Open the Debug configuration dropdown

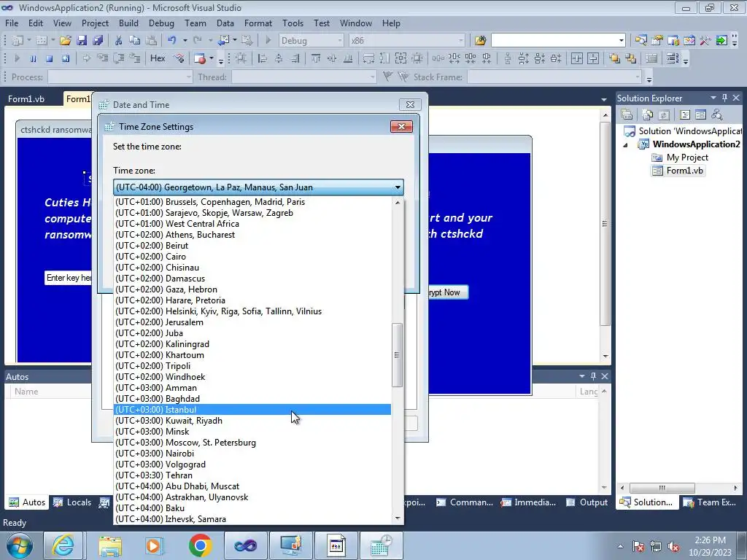point(340,41)
